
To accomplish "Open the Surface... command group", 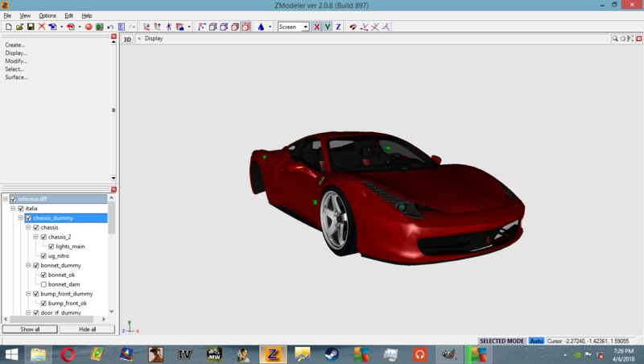I will tap(16, 77).
